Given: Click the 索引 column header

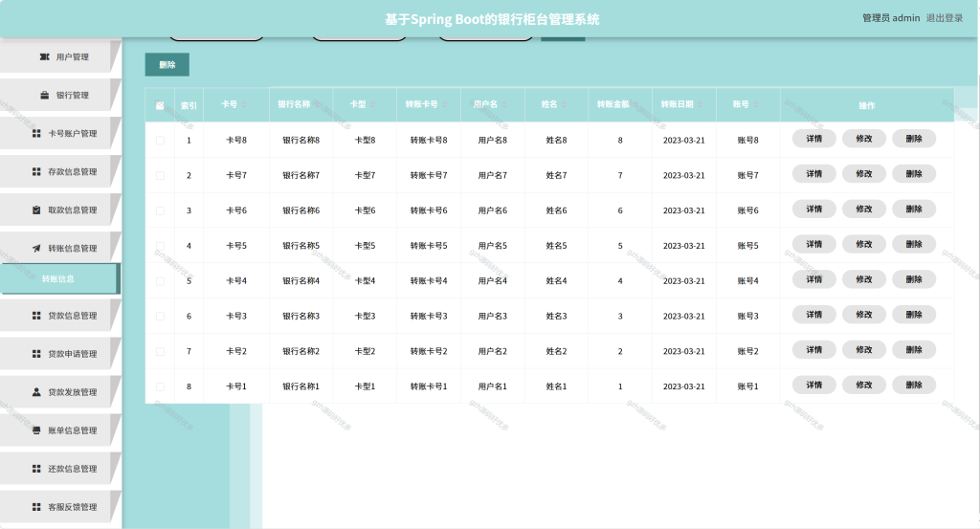Looking at the screenshot, I should coord(189,105).
